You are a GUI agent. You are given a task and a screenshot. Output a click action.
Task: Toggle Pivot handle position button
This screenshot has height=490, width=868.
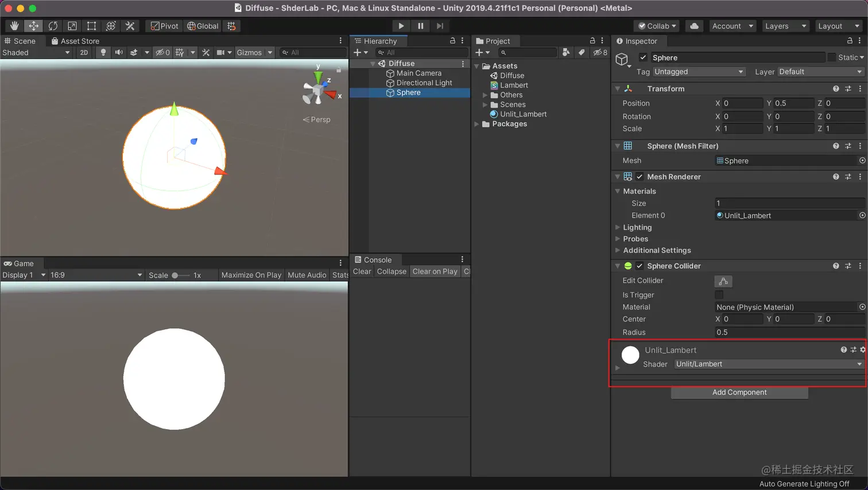click(165, 26)
